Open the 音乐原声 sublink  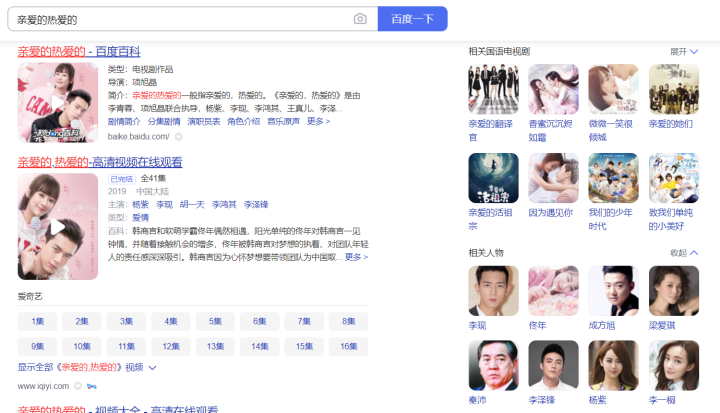[x=283, y=121]
